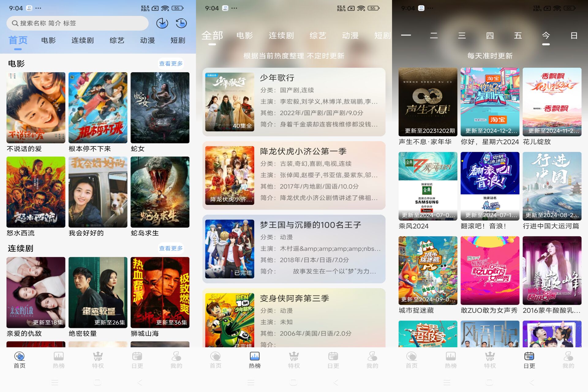This screenshot has width=588, height=392.
Task: Switch to the 动漫 category tab
Action: [148, 40]
